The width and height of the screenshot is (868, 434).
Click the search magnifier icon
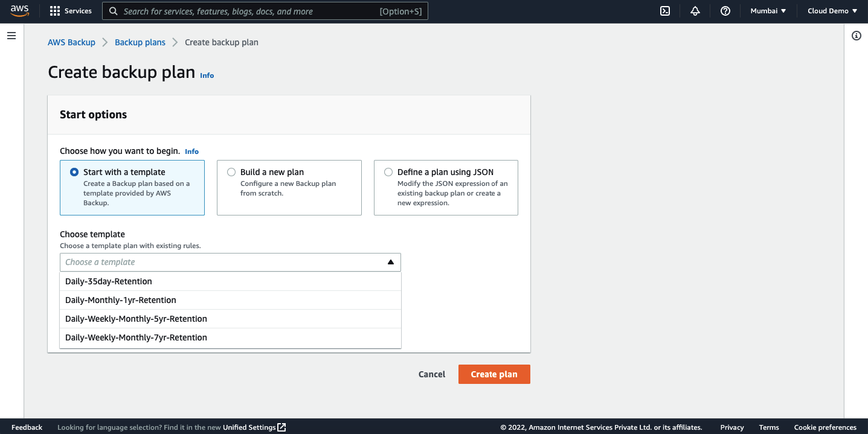(113, 11)
